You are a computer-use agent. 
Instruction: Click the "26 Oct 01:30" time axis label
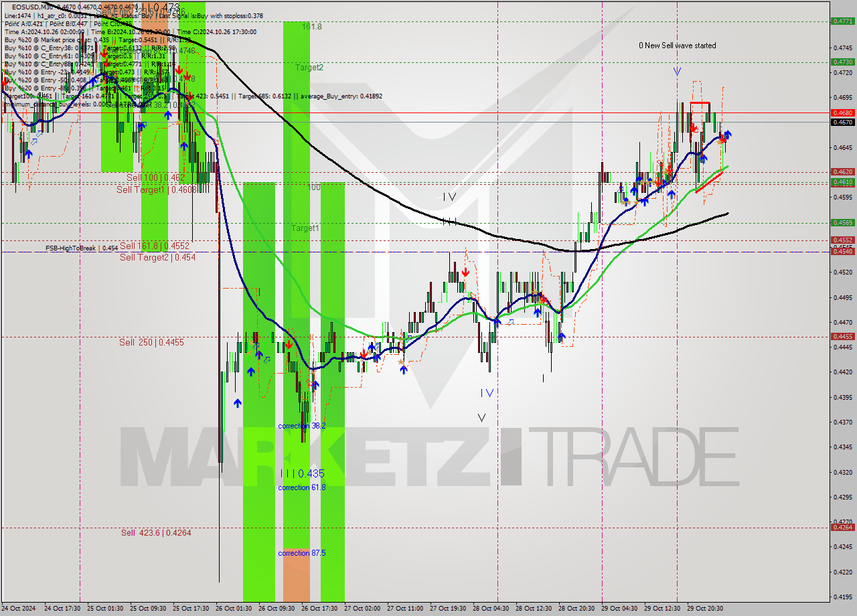tap(234, 609)
